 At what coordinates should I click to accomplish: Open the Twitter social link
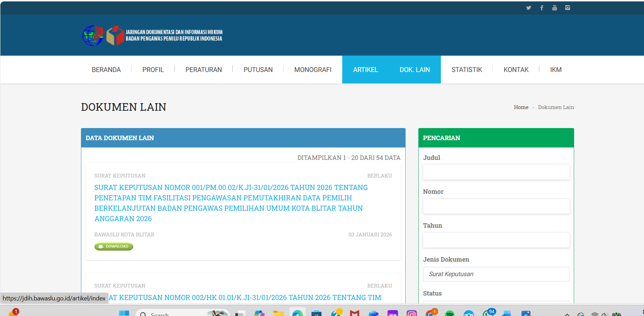tap(528, 8)
